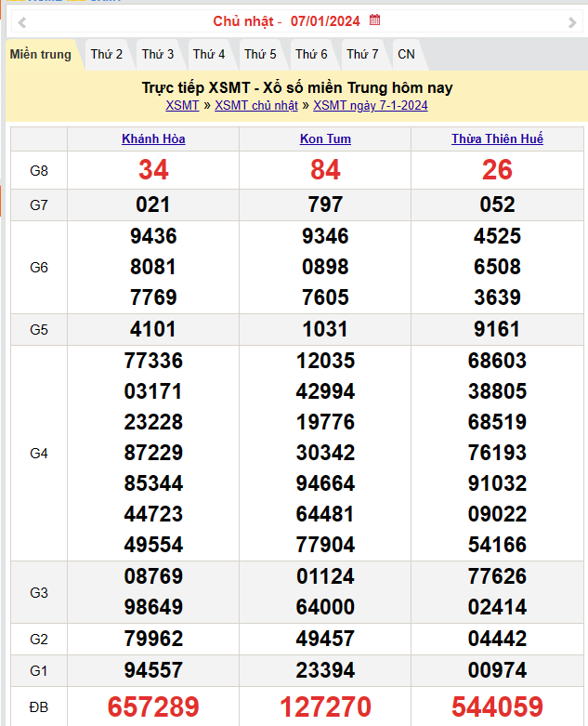Click G3 number 77626
The width and height of the screenshot is (588, 726).
[x=497, y=576]
